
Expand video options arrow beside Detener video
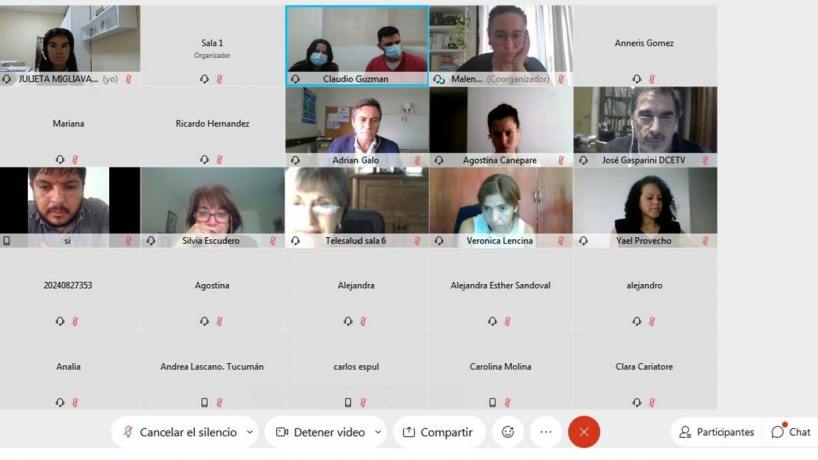pos(378,432)
